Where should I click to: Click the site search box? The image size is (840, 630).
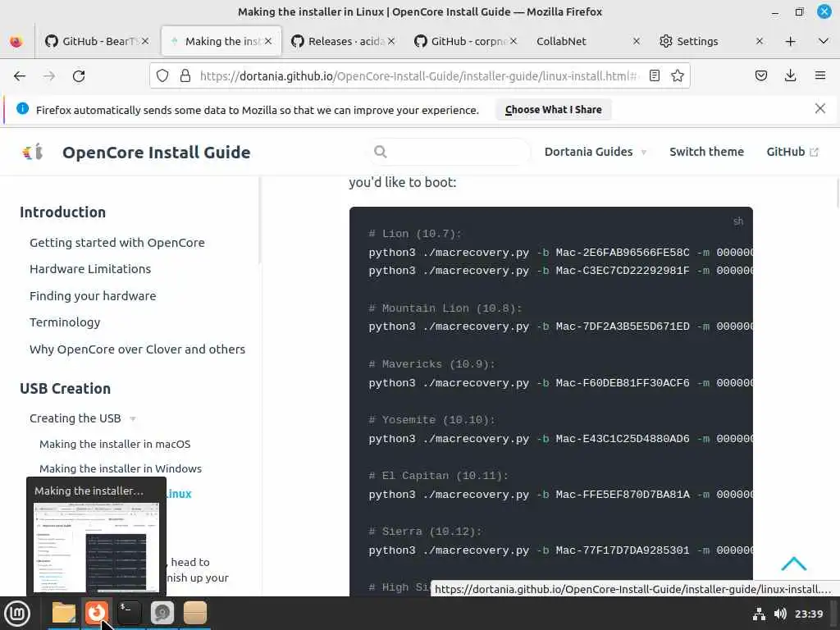[x=450, y=152]
